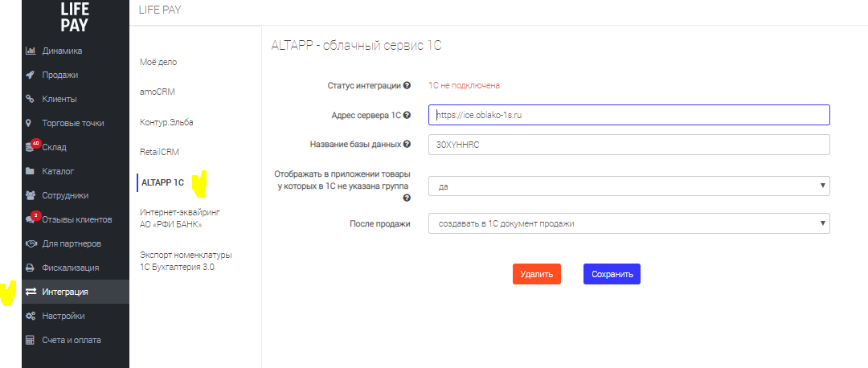Click help icon next to Название базы данных
This screenshot has width=868, height=368.
click(x=407, y=145)
